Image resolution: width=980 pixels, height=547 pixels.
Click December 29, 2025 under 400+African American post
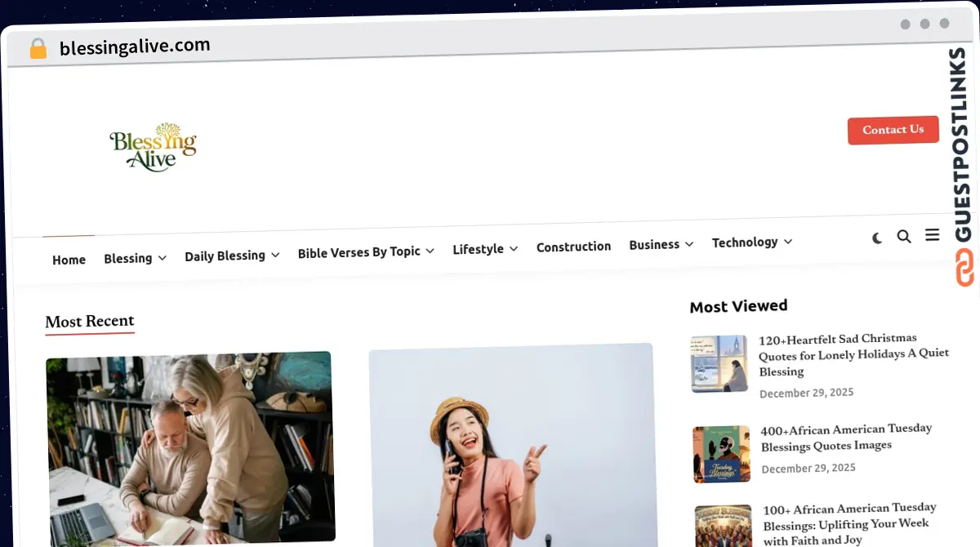(x=808, y=469)
